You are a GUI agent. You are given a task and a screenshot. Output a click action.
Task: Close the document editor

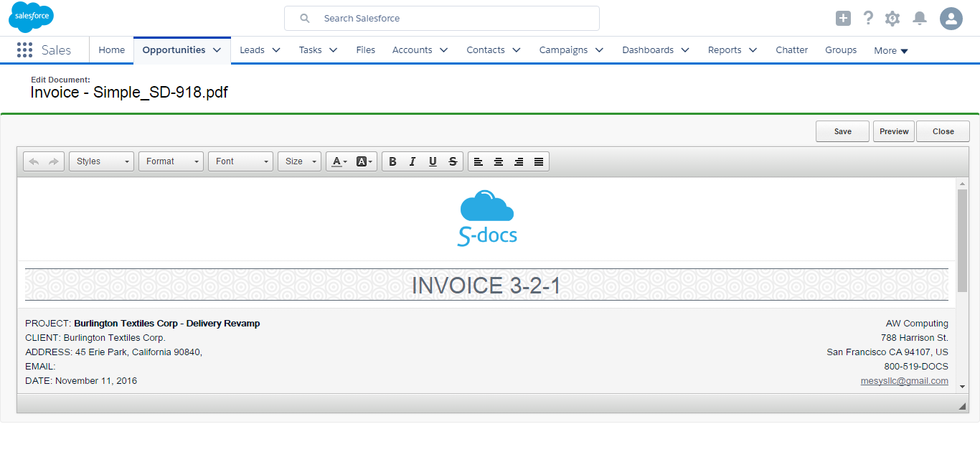(943, 131)
